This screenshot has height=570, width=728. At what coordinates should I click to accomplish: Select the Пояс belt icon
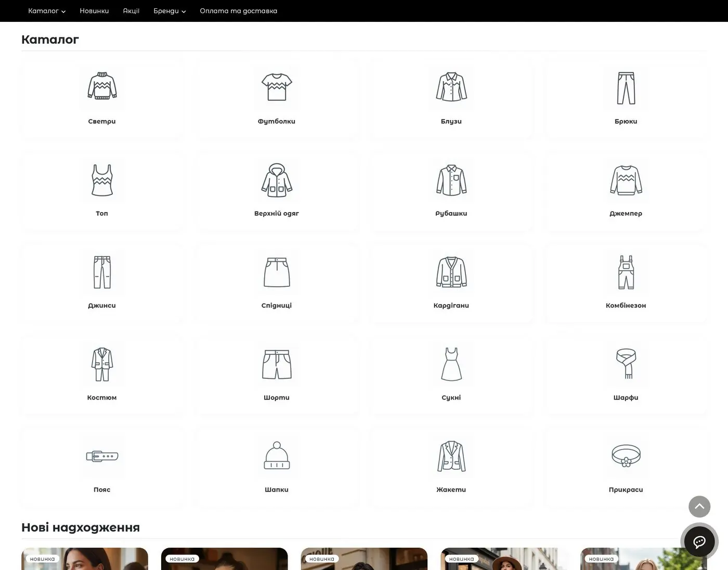tap(102, 456)
